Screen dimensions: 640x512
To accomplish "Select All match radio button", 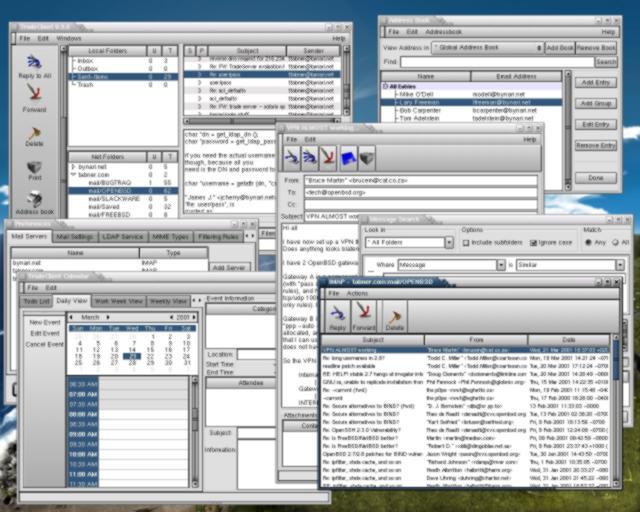I will coord(616,243).
